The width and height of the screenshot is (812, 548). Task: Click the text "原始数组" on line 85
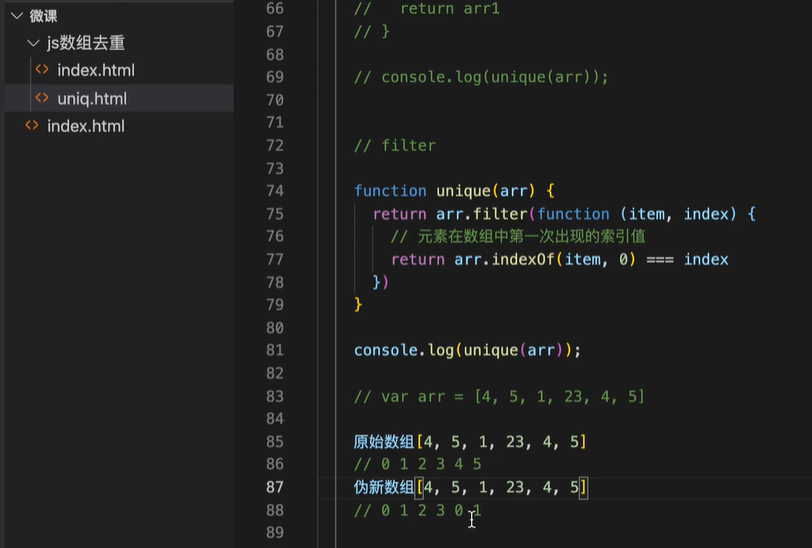(384, 442)
